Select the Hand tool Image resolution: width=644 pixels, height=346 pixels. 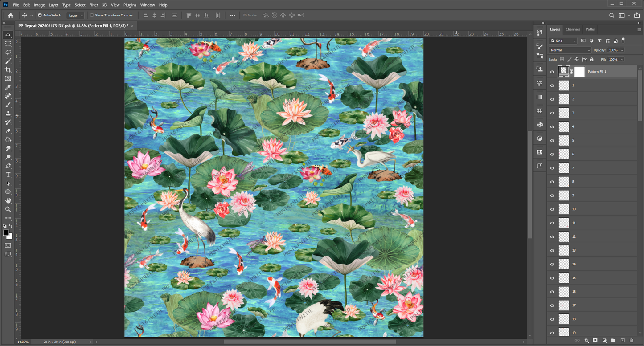point(8,200)
